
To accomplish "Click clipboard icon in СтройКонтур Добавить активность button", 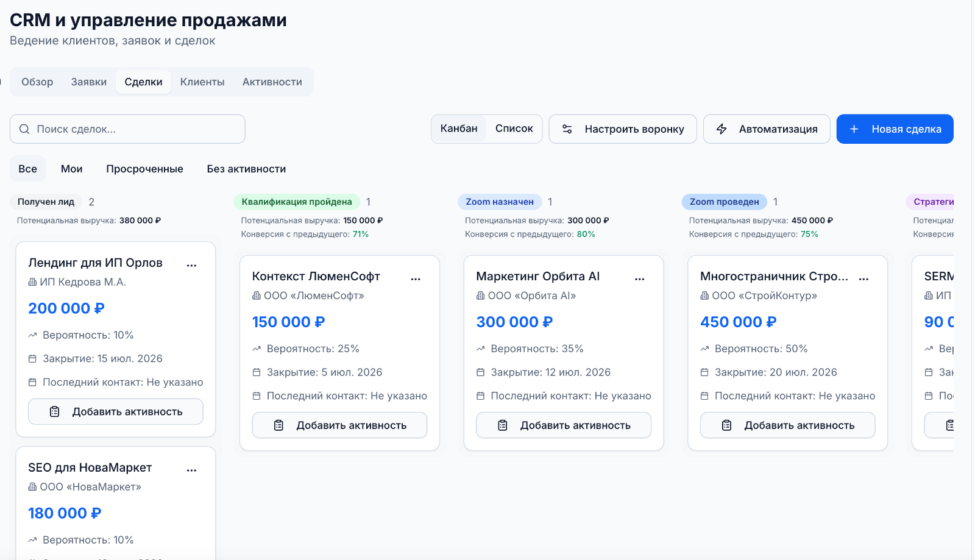I will pyautogui.click(x=726, y=425).
